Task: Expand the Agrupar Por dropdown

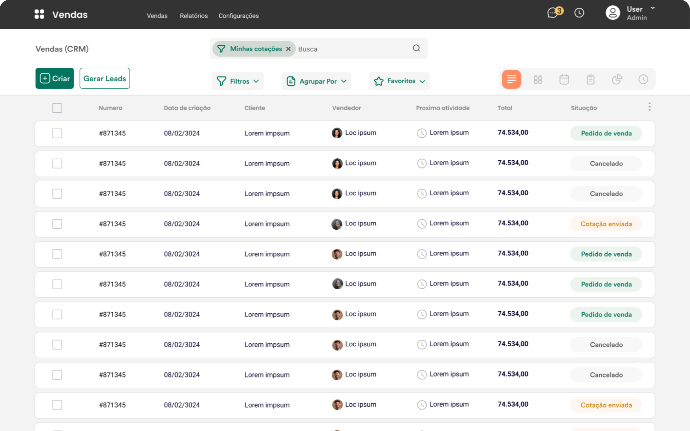Action: [316, 81]
